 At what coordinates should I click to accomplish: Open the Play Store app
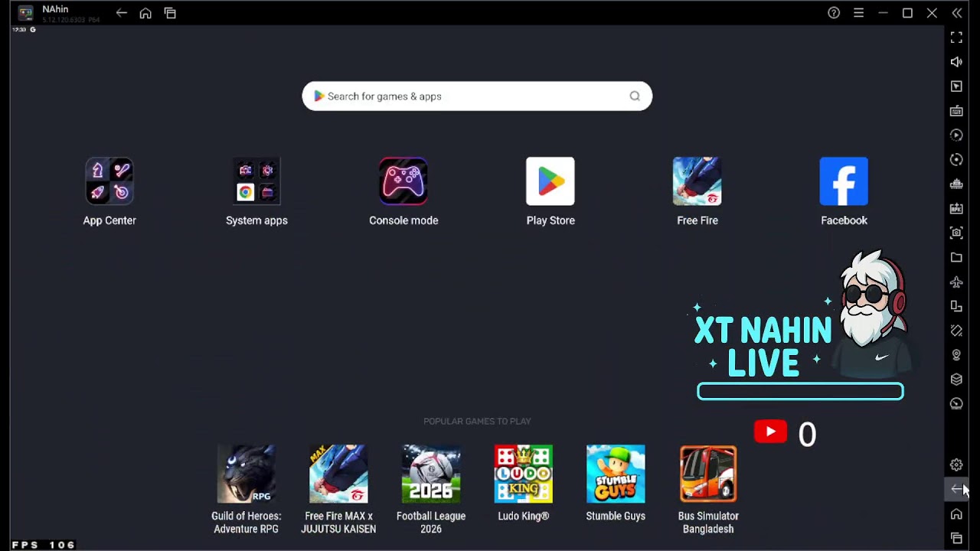click(x=550, y=181)
